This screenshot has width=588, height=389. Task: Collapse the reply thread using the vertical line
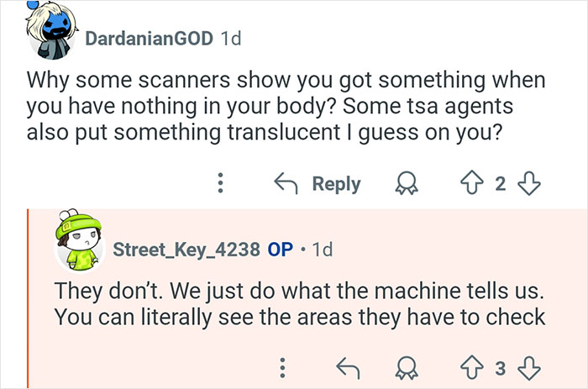[28, 298]
